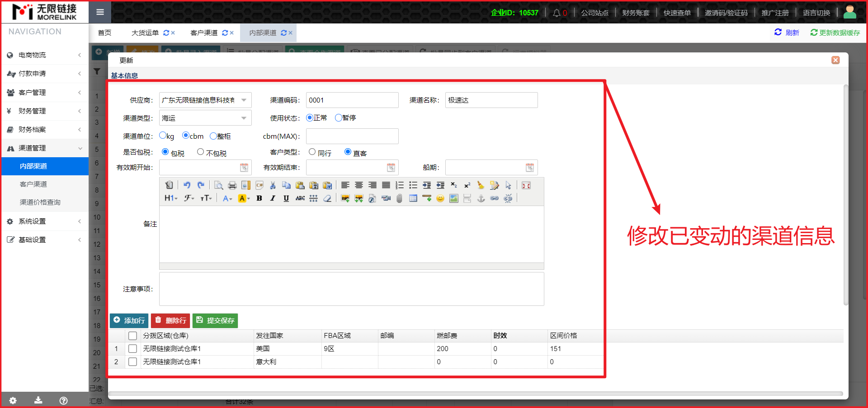Open the 供应商 dropdown

pyautogui.click(x=244, y=100)
